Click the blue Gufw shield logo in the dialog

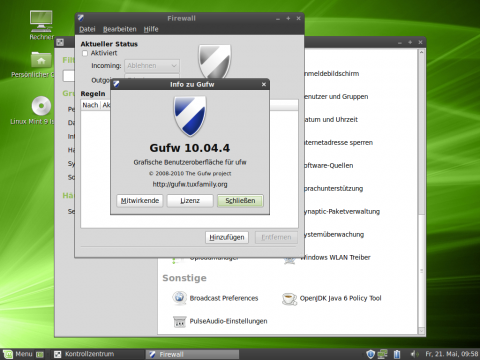coord(190,116)
